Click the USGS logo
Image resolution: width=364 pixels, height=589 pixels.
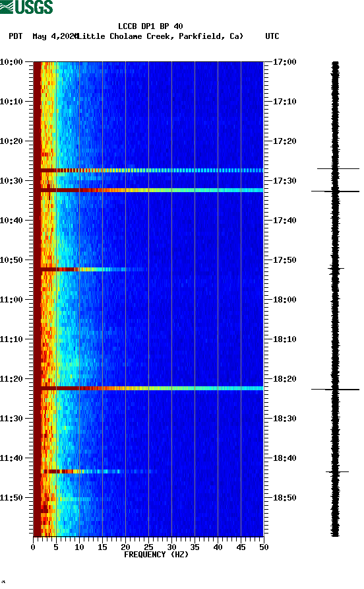pos(26,7)
